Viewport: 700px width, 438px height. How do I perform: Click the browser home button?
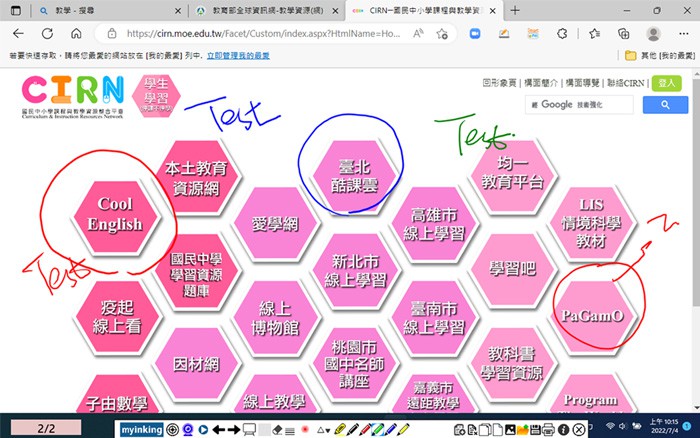point(76,33)
